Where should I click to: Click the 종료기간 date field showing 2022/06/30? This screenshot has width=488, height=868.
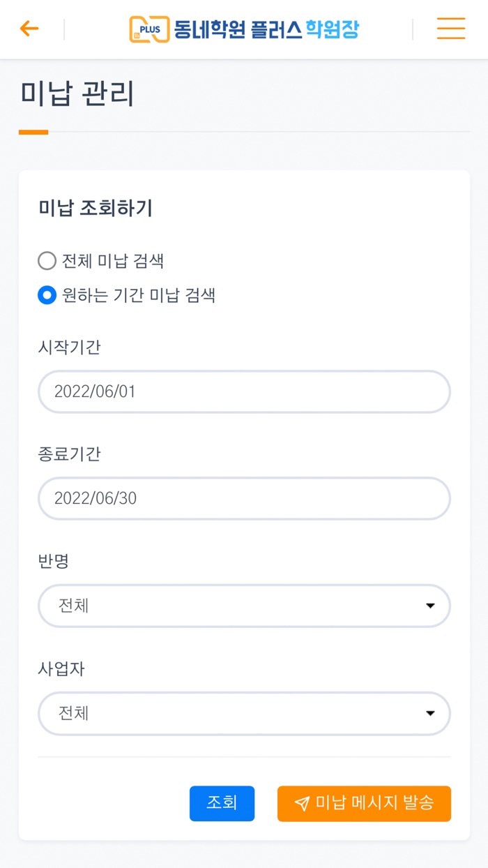(244, 498)
